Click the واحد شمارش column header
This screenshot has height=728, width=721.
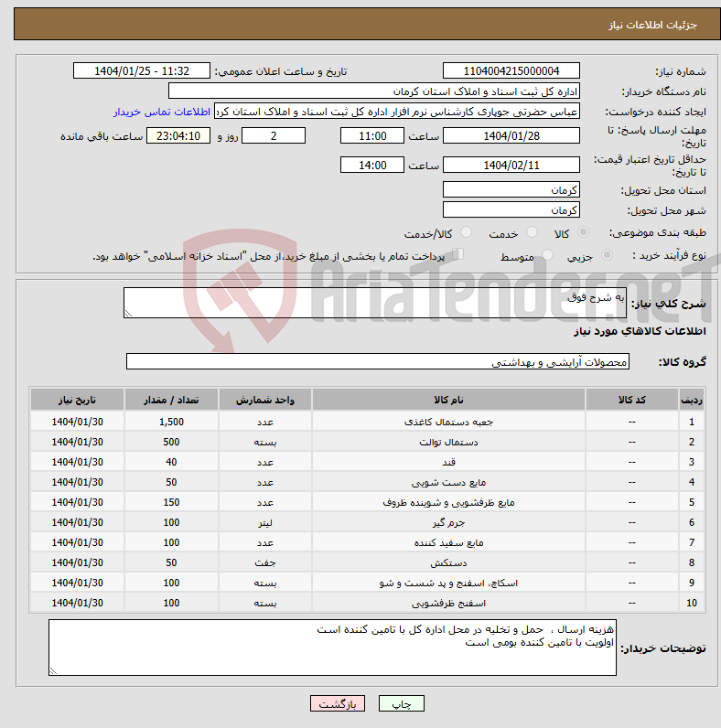tap(264, 400)
